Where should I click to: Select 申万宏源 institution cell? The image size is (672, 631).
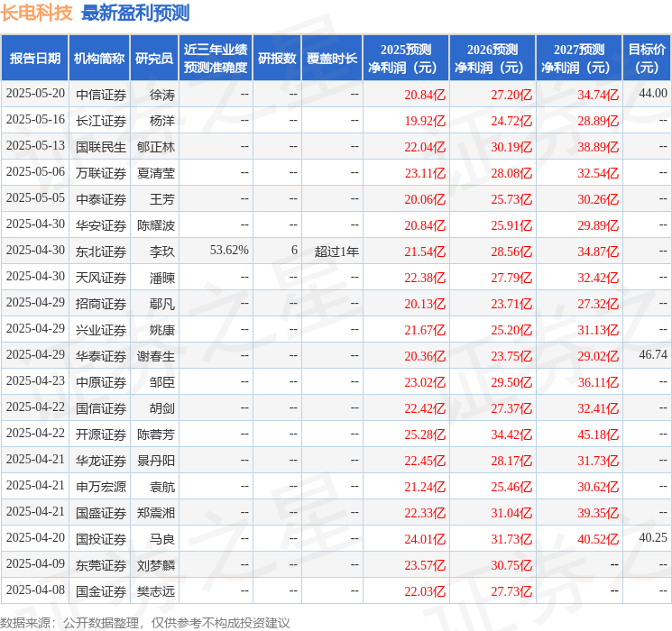pos(101,487)
